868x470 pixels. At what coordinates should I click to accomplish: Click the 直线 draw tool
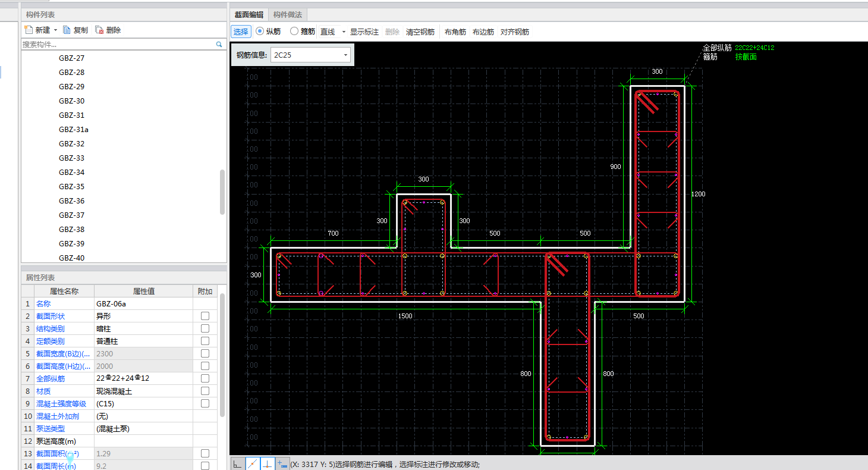(328, 32)
